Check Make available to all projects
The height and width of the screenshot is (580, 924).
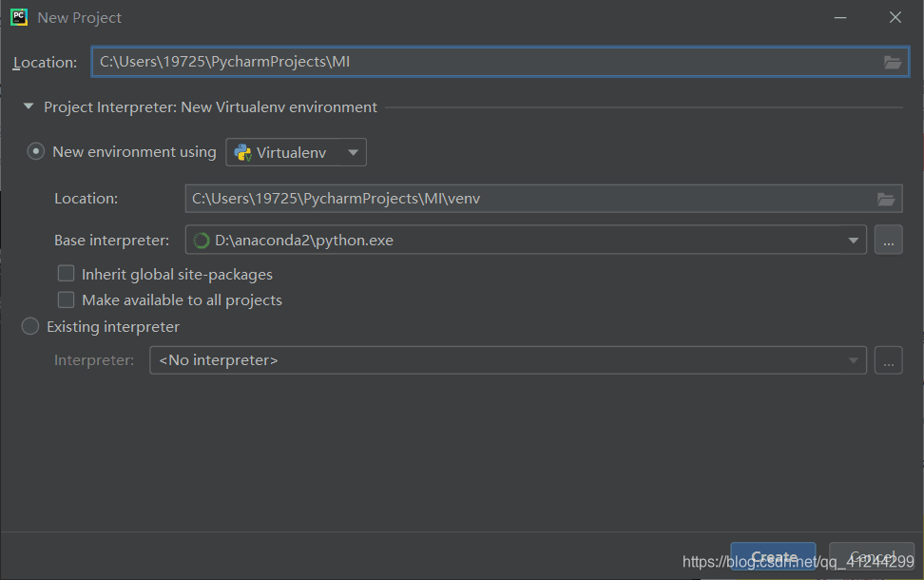[66, 300]
